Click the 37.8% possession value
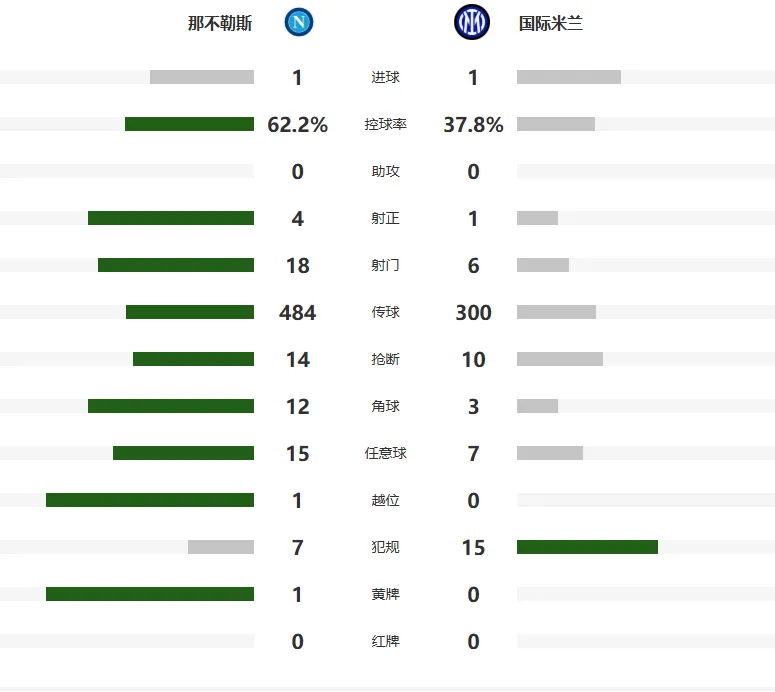Viewport: 775px width, 692px height. (x=474, y=125)
